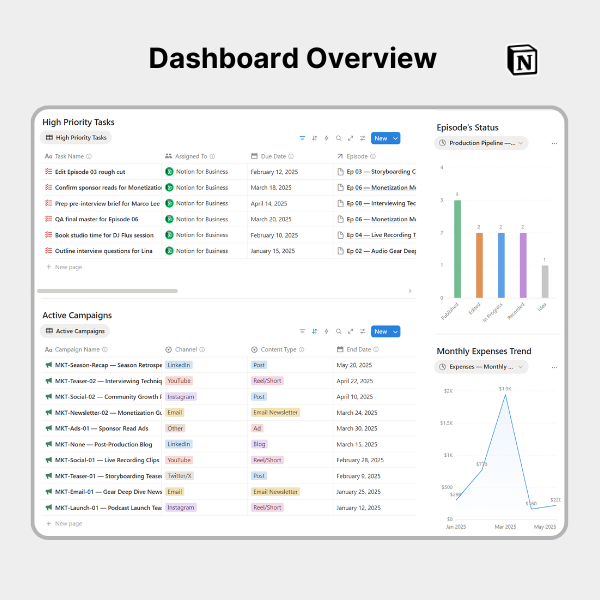Open the filter icon in High Priority Tasks toolbar
The height and width of the screenshot is (600, 600).
point(302,138)
